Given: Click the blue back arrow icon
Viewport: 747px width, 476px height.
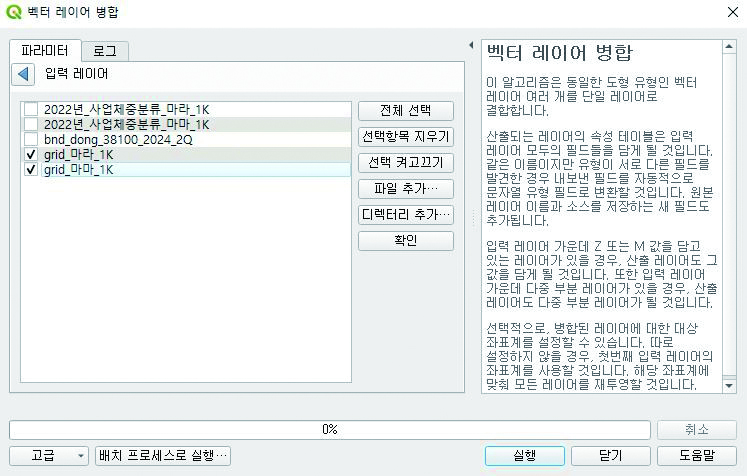Looking at the screenshot, I should [24, 74].
